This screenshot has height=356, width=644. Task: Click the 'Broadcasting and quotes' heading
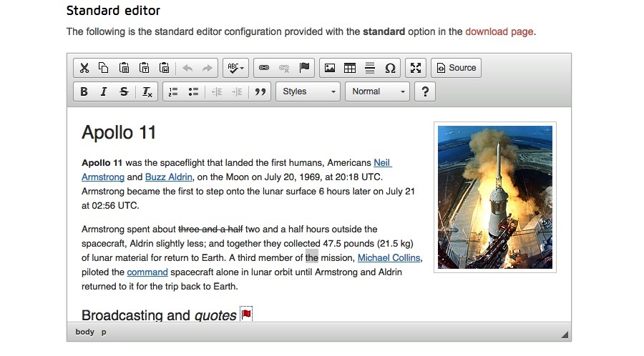pyautogui.click(x=159, y=315)
